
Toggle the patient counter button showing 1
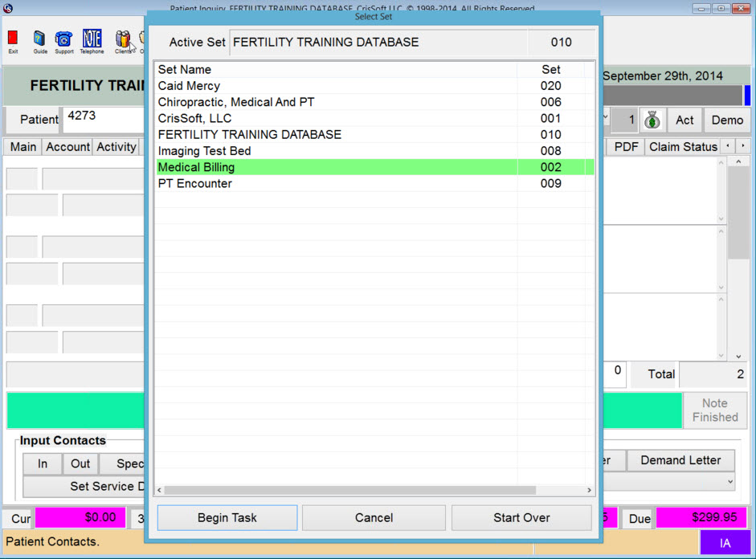coord(625,120)
